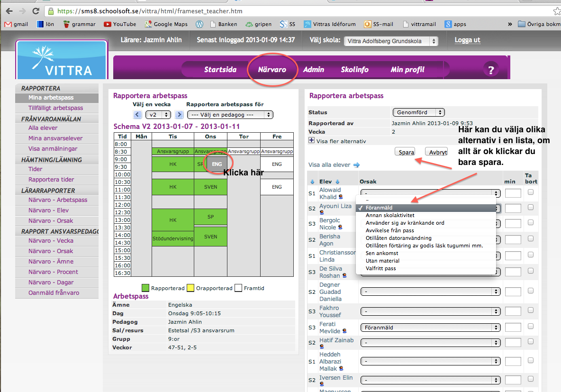Tick Ta bort checkbox for Ferati Mevlide
The height and width of the screenshot is (392, 561).
[531, 326]
